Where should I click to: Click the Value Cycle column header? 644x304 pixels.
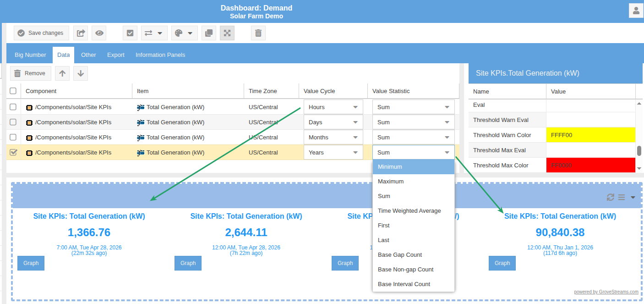[333, 91]
